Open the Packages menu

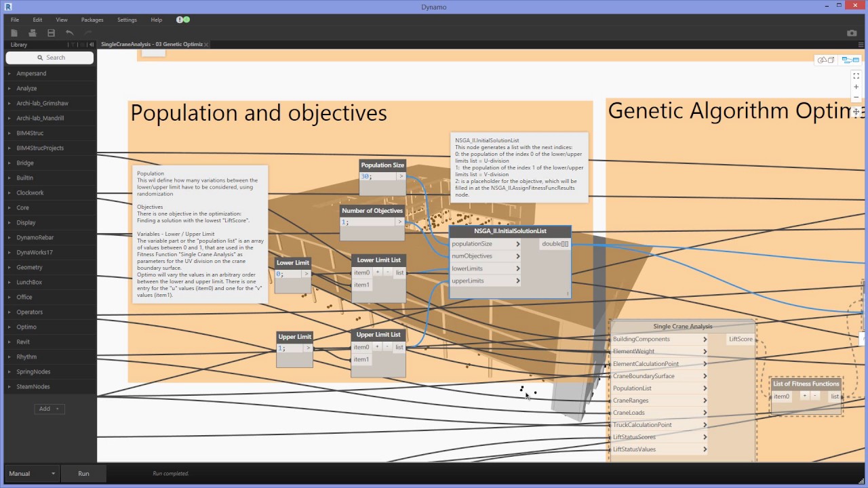[x=92, y=20]
